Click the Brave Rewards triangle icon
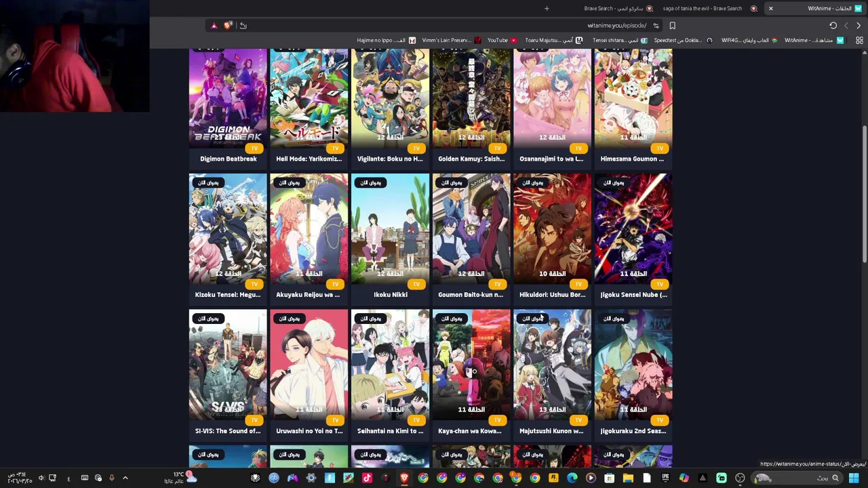This screenshot has width=868, height=488. pyautogui.click(x=214, y=26)
